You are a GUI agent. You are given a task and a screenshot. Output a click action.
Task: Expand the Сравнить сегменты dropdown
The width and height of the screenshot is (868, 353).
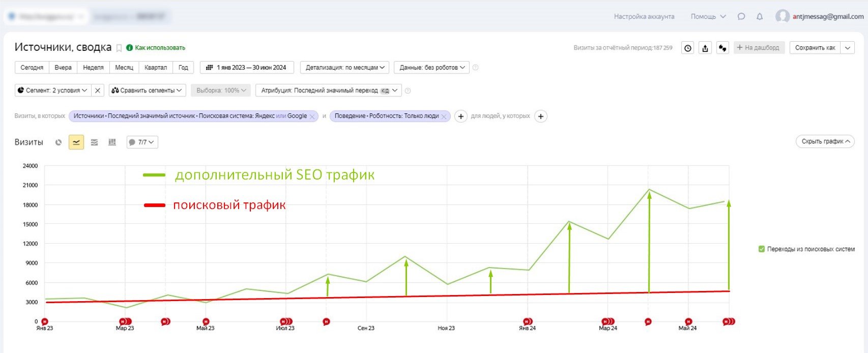coord(147,91)
